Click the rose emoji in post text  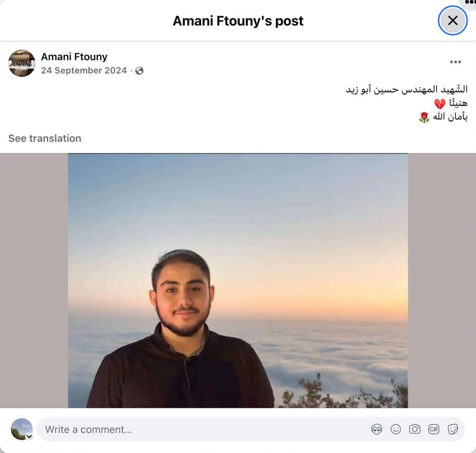pos(424,117)
